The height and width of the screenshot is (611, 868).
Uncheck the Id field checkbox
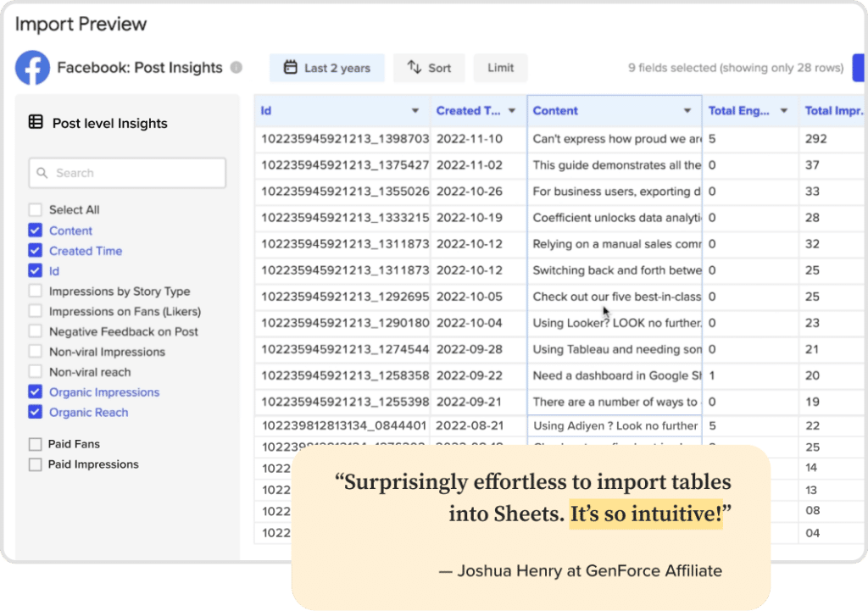35,270
